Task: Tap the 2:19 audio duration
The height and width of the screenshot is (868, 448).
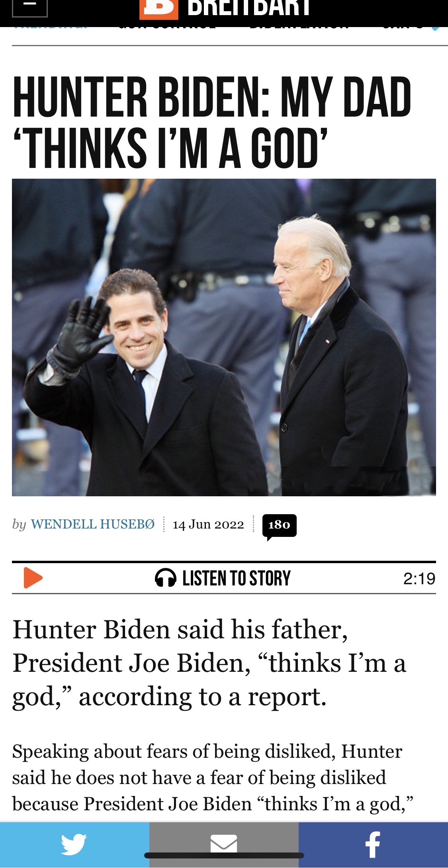Action: point(419,579)
